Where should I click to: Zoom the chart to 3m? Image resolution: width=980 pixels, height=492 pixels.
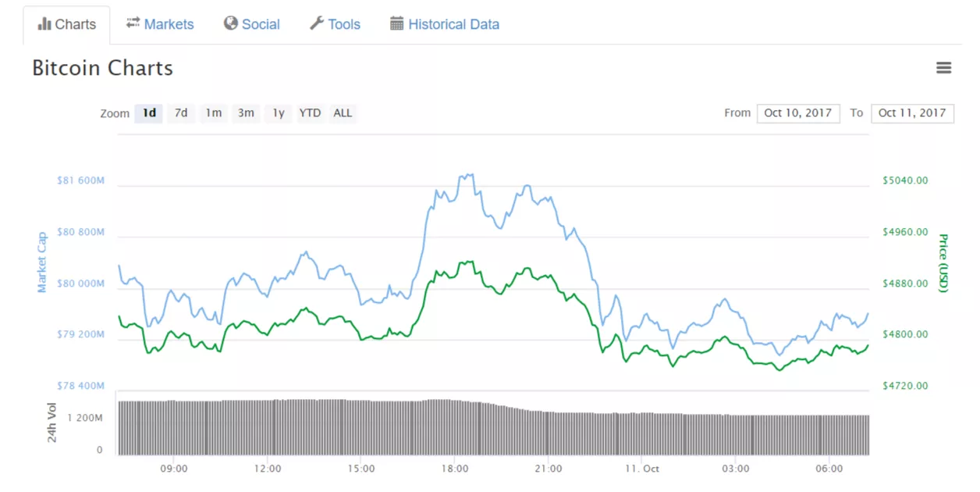[x=246, y=113]
